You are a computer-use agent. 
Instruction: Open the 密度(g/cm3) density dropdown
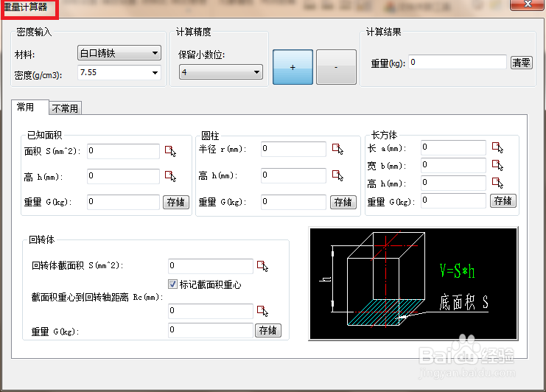tap(119, 73)
